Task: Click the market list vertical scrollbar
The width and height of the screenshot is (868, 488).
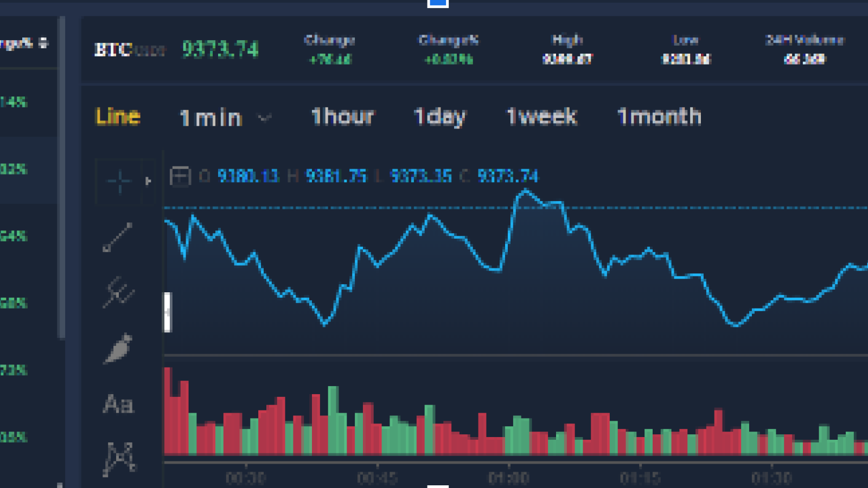Action: (61, 178)
